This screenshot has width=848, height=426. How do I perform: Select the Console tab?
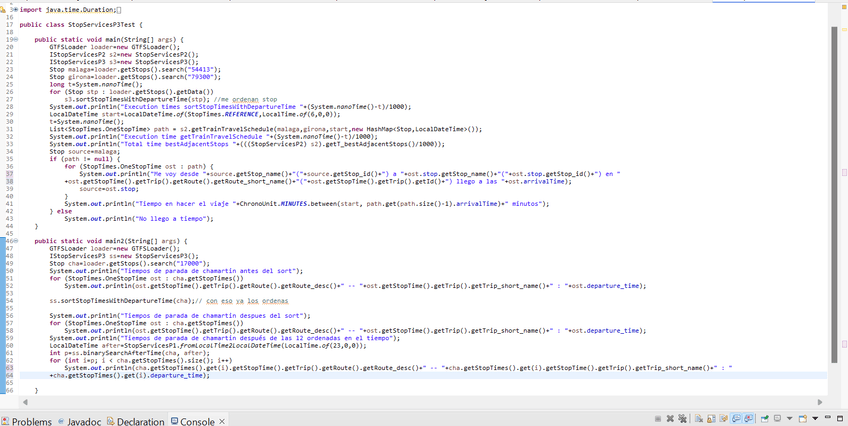pyautogui.click(x=196, y=421)
